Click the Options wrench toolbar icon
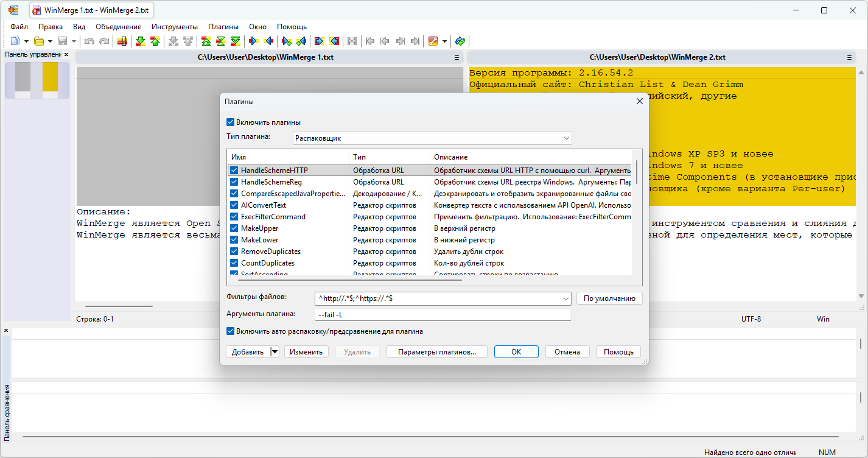This screenshot has width=868, height=458. pyautogui.click(x=433, y=41)
